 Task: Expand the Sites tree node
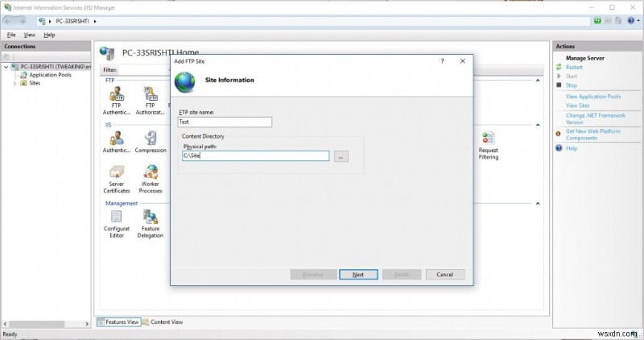point(14,83)
